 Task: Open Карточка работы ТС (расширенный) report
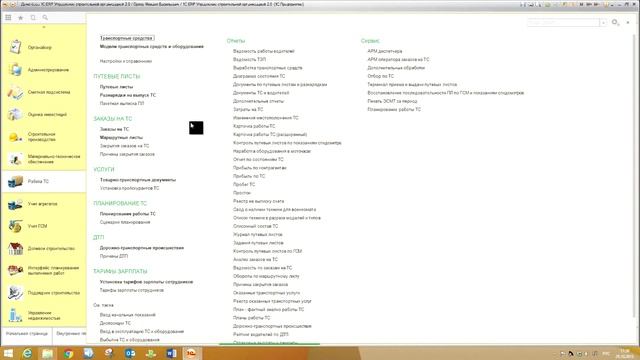(x=270, y=135)
